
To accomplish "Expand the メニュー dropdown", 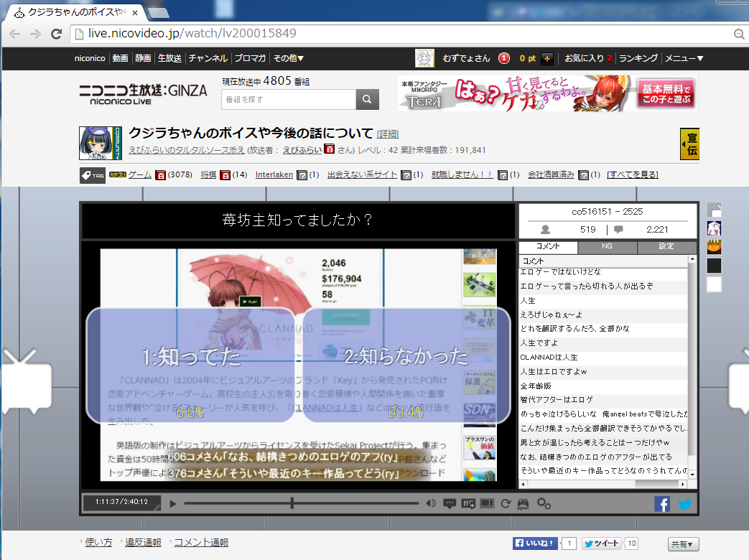I will pos(684,58).
